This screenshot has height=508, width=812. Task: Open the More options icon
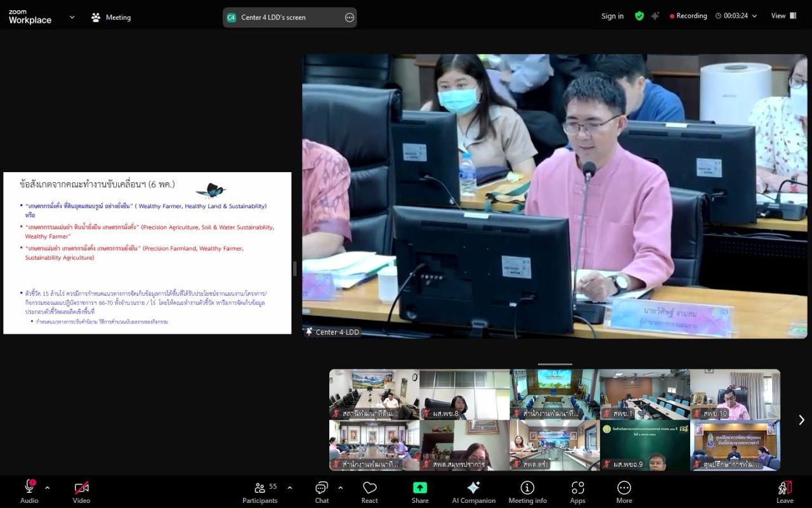624,488
